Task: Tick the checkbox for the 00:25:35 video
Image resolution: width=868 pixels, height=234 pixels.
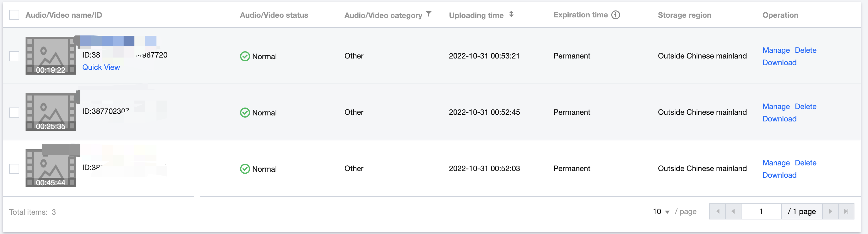Action: point(14,113)
